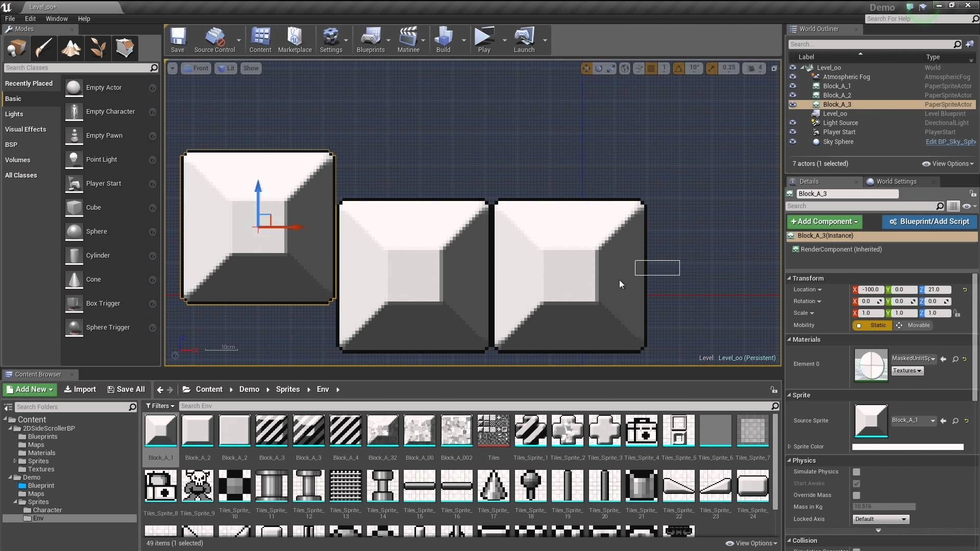
Task: Open Blueprints toolbar menu
Action: 371,40
